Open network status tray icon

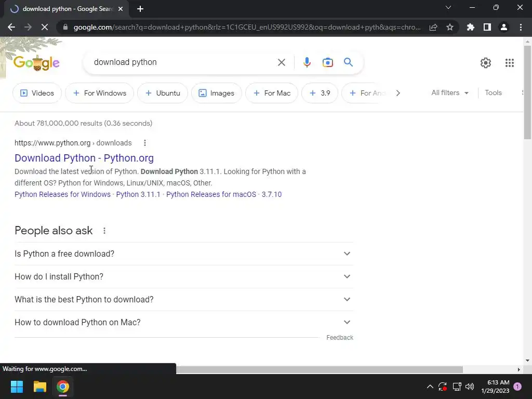457,387
